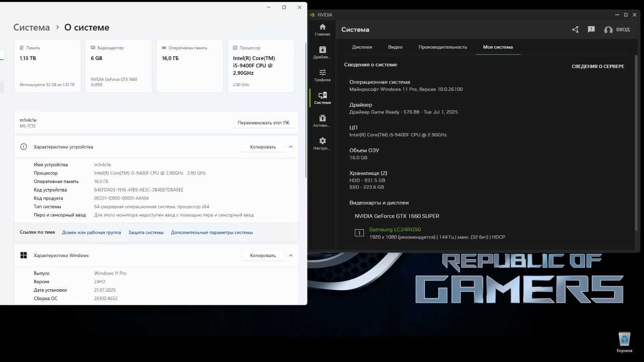The image size is (644, 362).
Task: Open the Корзина recycle bin on desktop
Action: [x=624, y=342]
